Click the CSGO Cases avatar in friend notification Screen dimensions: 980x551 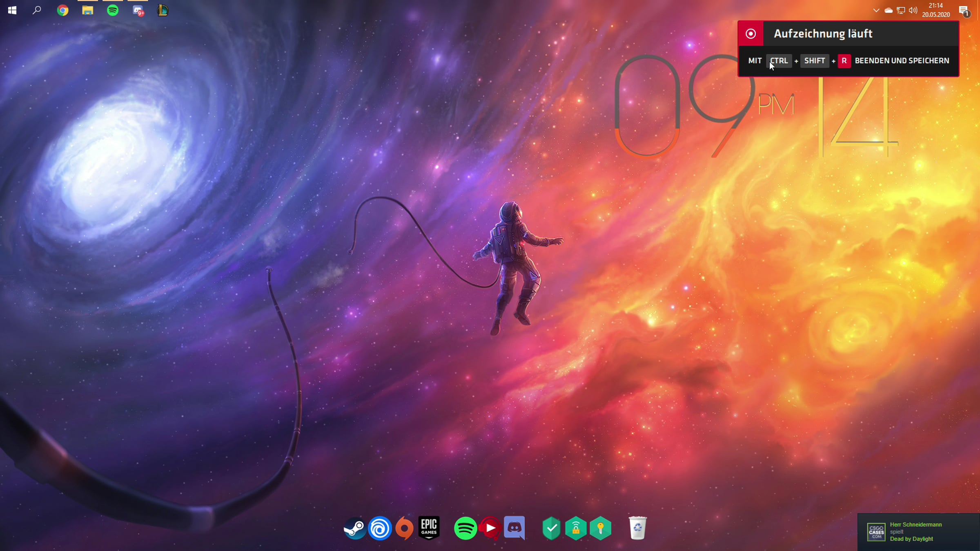point(876,532)
